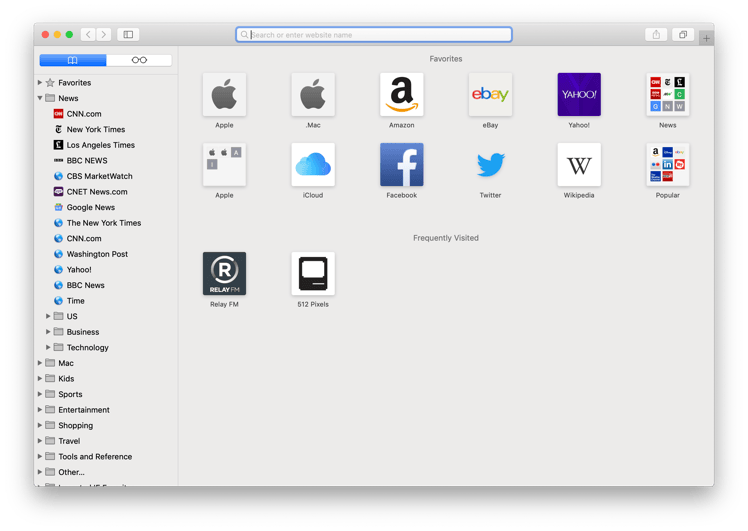Select the Shopping folder label

point(75,426)
